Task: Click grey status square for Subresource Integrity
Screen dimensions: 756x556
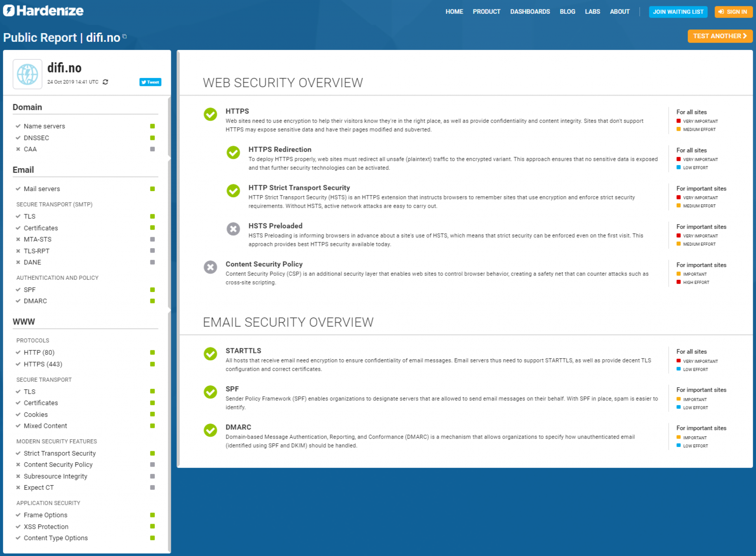Action: pos(152,476)
